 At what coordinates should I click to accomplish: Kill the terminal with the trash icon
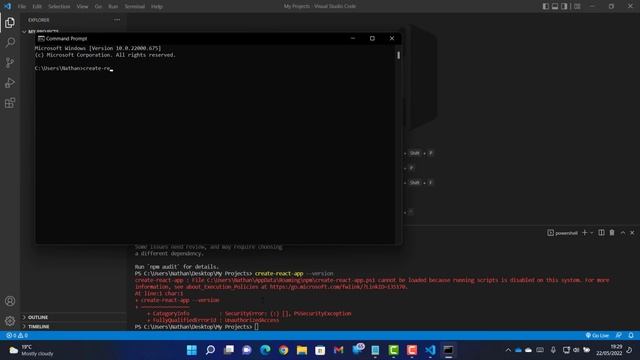(x=612, y=233)
